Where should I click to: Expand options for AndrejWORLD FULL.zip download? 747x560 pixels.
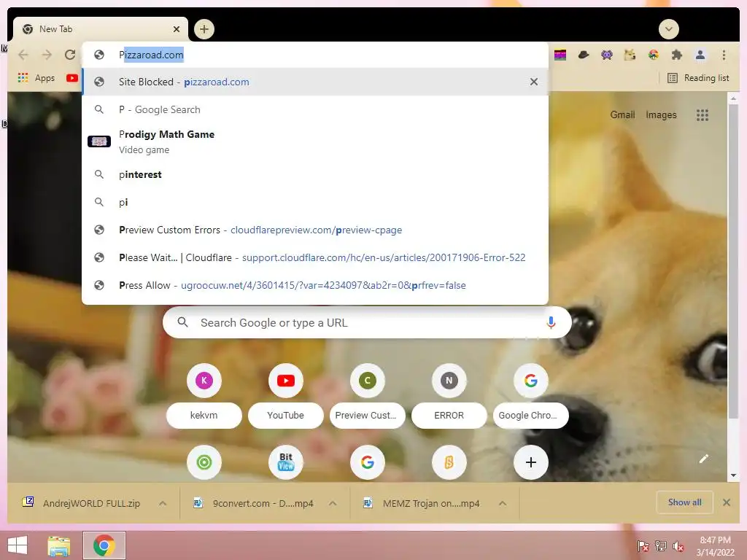(x=163, y=503)
